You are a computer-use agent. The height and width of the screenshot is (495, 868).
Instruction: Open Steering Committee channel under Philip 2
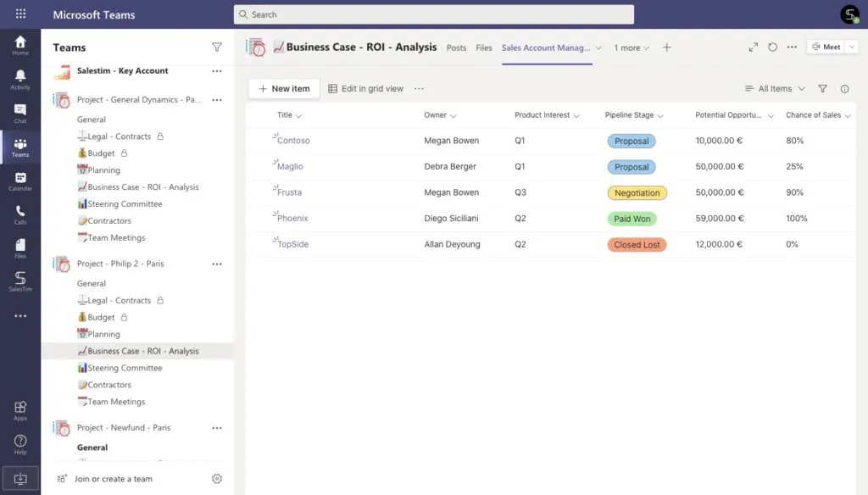pos(125,368)
